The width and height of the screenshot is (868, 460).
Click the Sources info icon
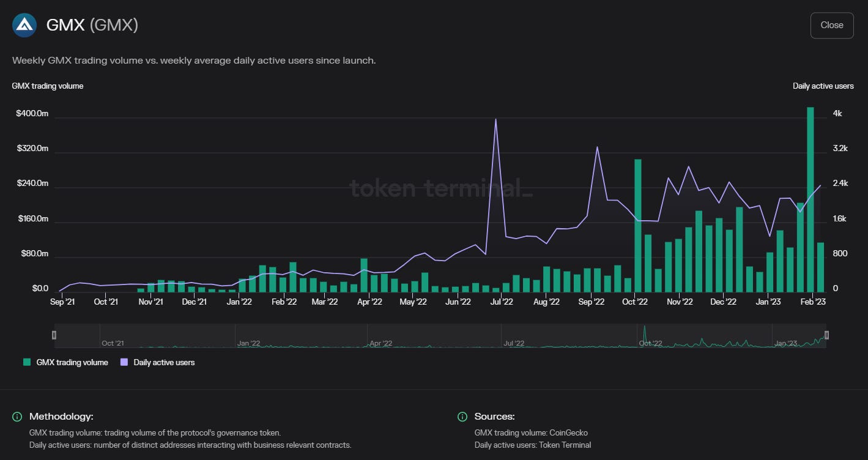(462, 417)
